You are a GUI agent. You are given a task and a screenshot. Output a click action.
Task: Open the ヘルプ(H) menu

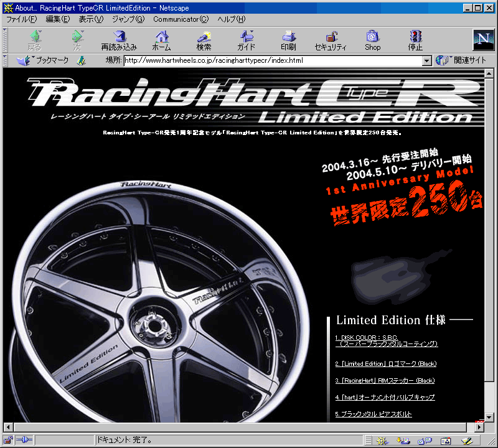coord(231,19)
